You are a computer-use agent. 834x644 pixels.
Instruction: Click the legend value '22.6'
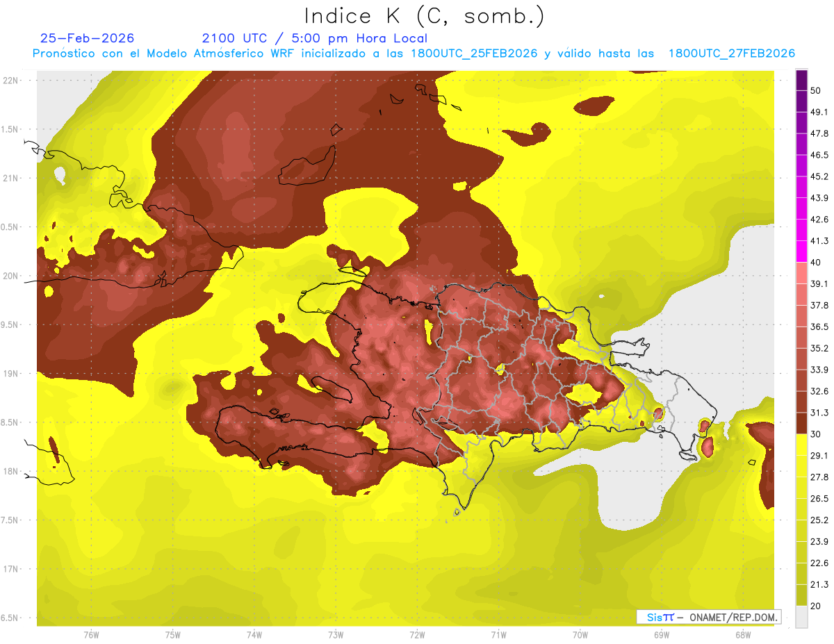[819, 563]
